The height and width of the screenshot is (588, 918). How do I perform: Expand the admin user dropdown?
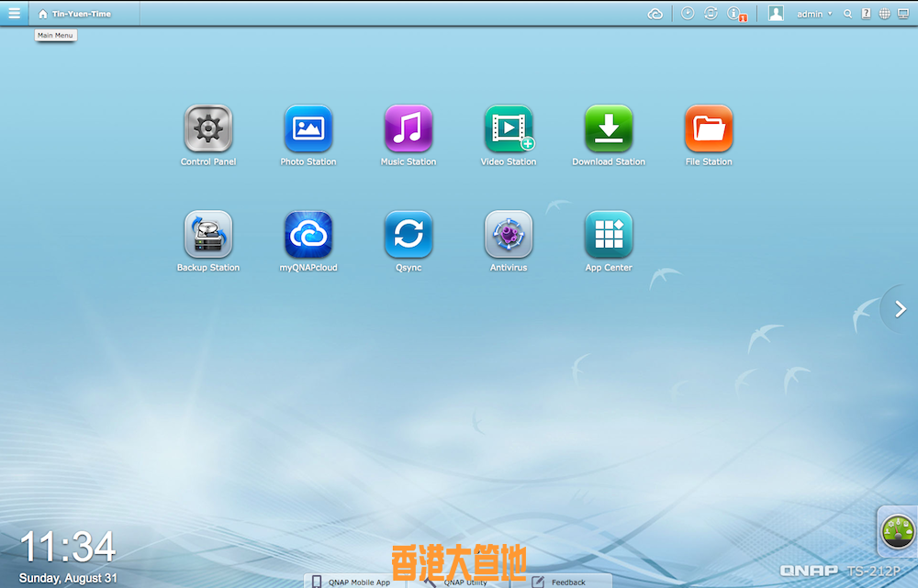(x=814, y=14)
